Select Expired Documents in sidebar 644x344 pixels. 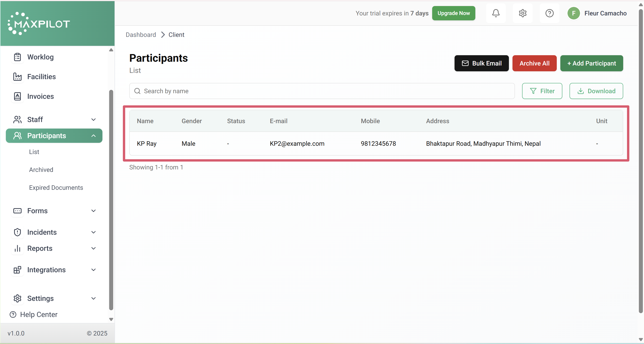[56, 188]
